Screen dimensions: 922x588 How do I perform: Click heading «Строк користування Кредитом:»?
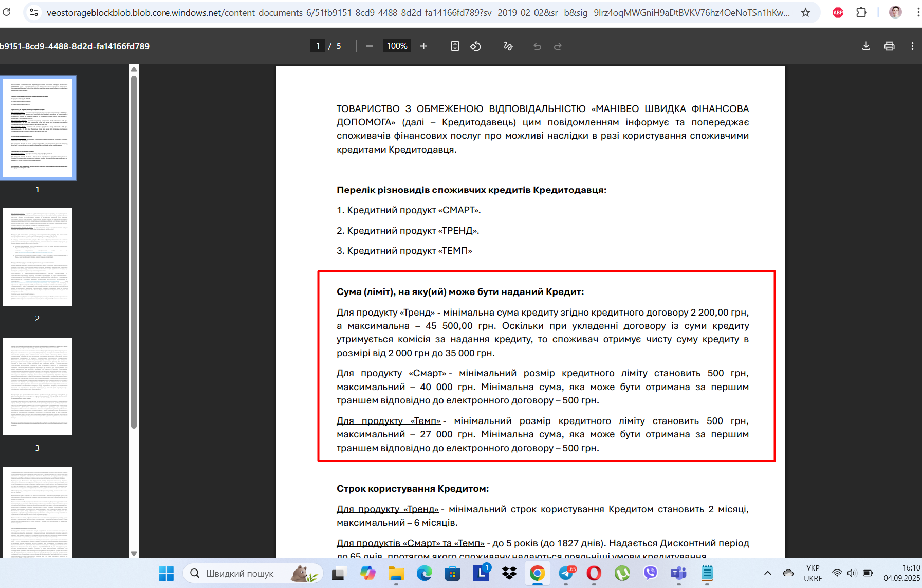[413, 489]
